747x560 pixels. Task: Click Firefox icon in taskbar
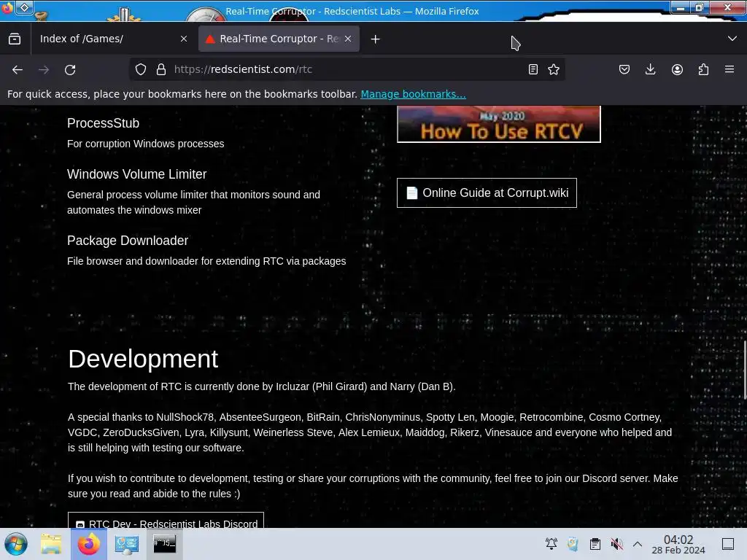(89, 544)
